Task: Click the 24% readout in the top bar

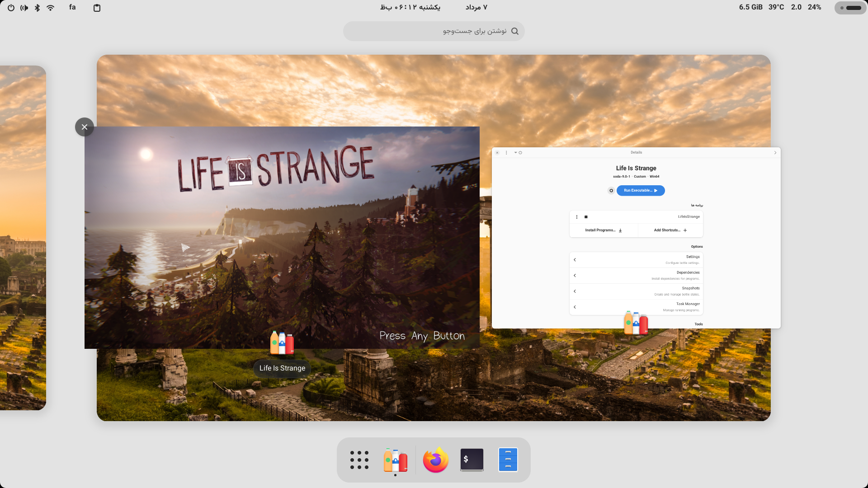Action: pos(814,7)
